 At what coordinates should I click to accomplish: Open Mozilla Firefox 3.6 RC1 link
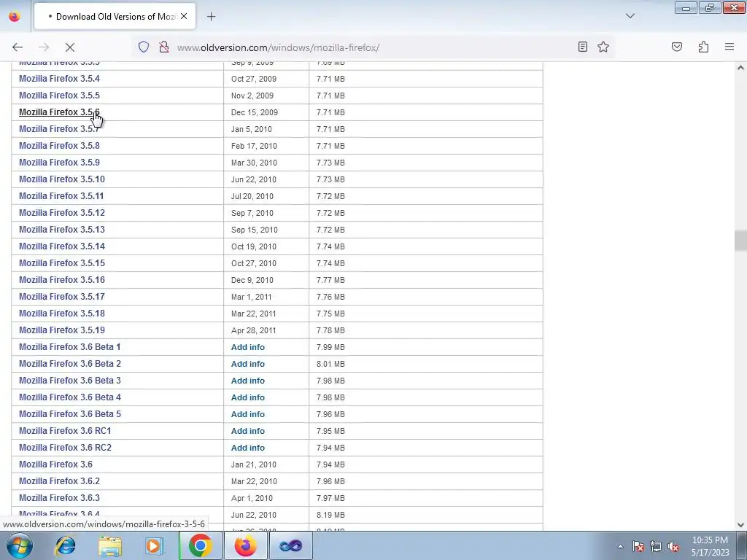click(65, 430)
